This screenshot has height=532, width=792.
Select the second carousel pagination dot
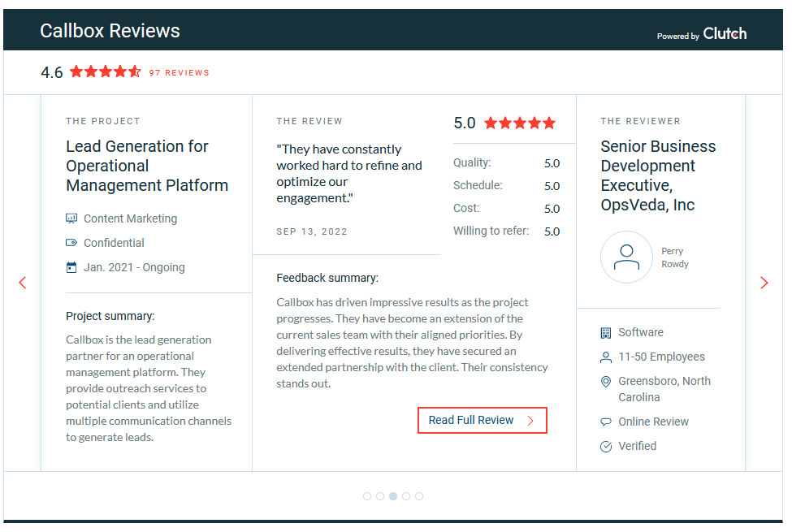pyautogui.click(x=380, y=496)
